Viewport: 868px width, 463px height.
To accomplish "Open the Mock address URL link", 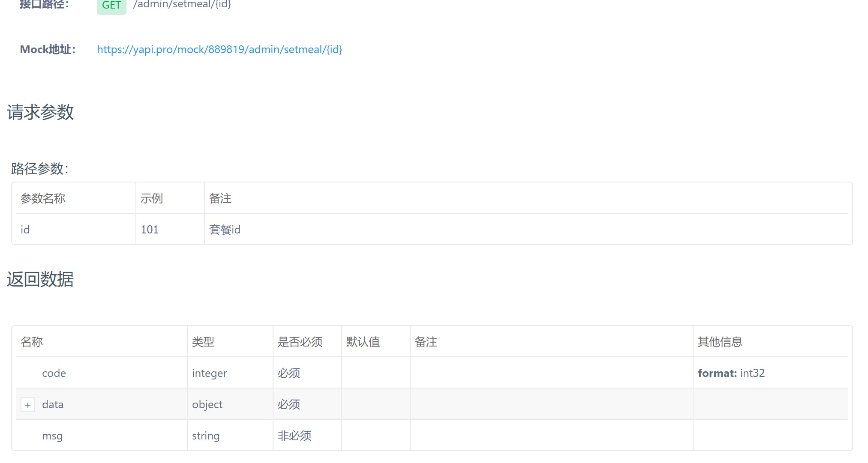I will 219,50.
